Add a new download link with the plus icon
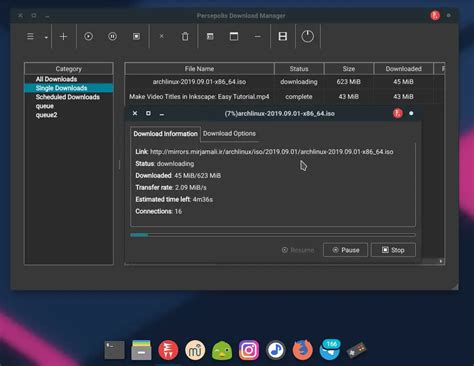The width and height of the screenshot is (474, 366). tap(63, 36)
